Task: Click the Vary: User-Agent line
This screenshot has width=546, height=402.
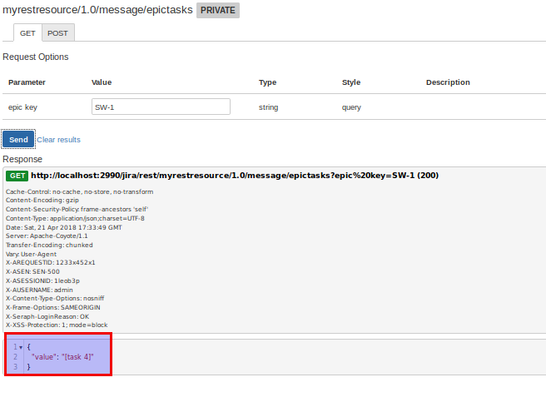Action: point(31,254)
